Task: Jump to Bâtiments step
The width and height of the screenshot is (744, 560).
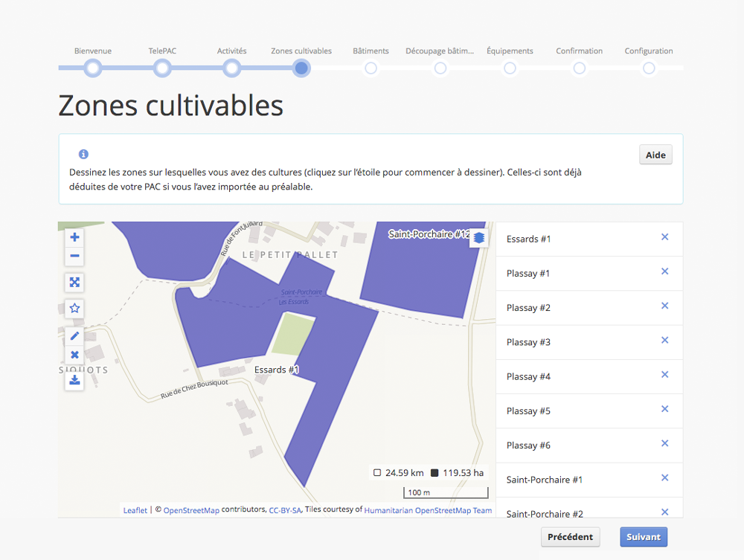Action: (x=371, y=68)
